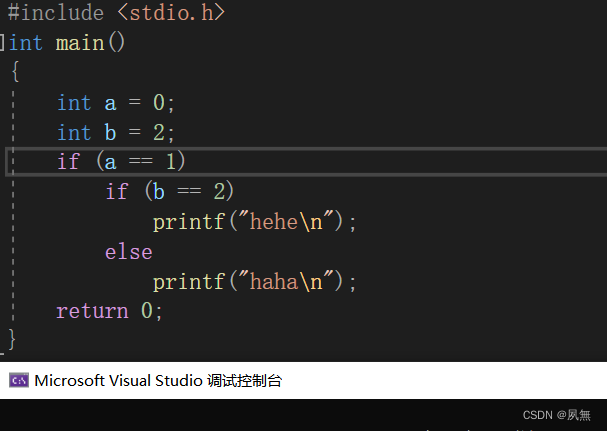Click the return 0 statement
Screen dimensions: 607x431
pyautogui.click(x=109, y=311)
